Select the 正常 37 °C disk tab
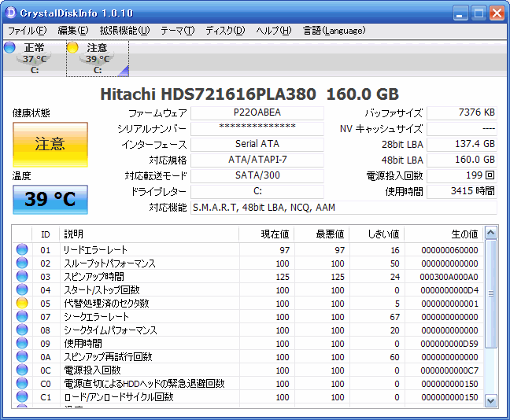 click(35, 58)
